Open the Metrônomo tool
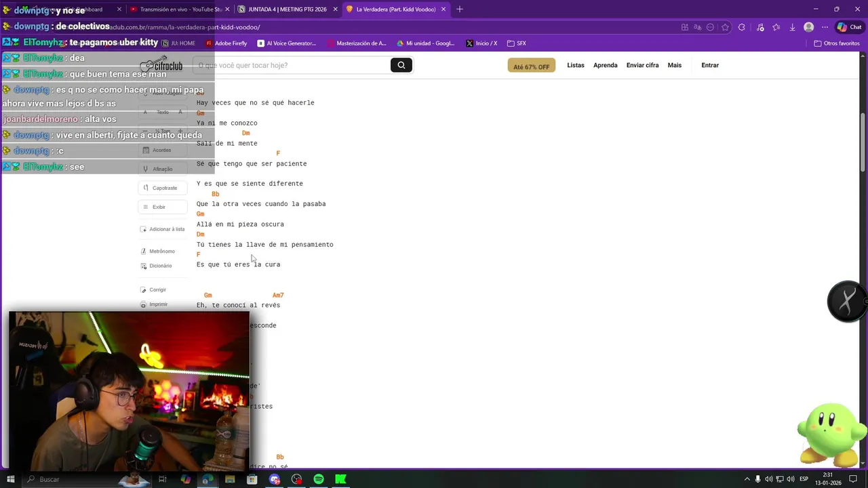This screenshot has width=868, height=488. point(157,251)
